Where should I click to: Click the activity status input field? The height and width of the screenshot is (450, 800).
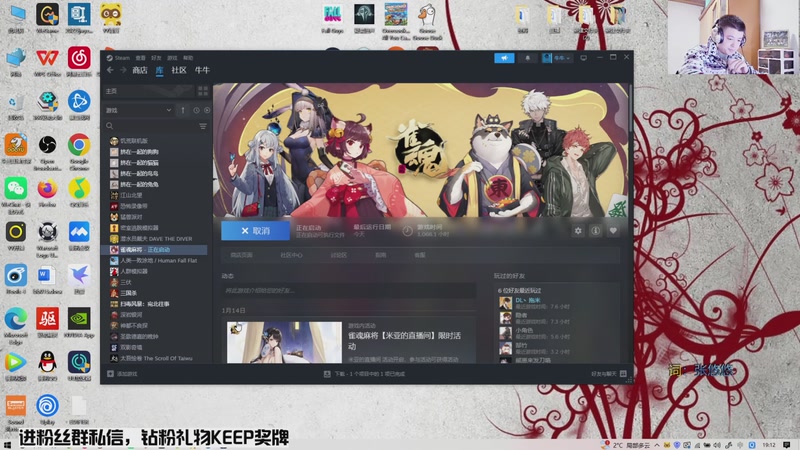349,291
